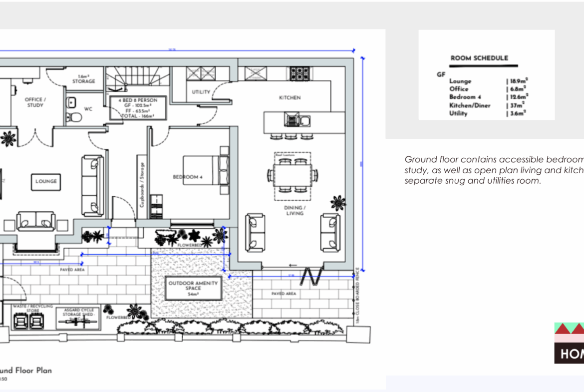The height and width of the screenshot is (392, 584).
Task: Click the wheelie bins in the waste/recycling store
Action: pos(27,321)
